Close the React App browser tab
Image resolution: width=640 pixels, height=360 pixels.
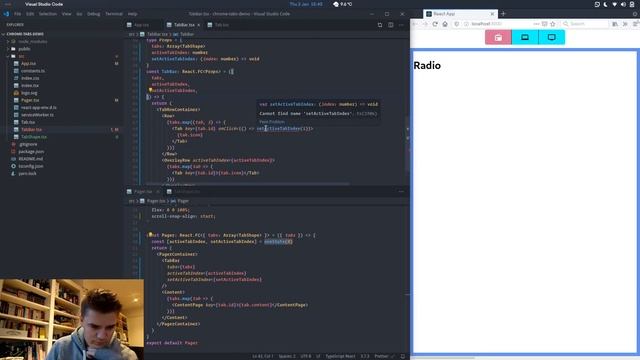(492, 14)
